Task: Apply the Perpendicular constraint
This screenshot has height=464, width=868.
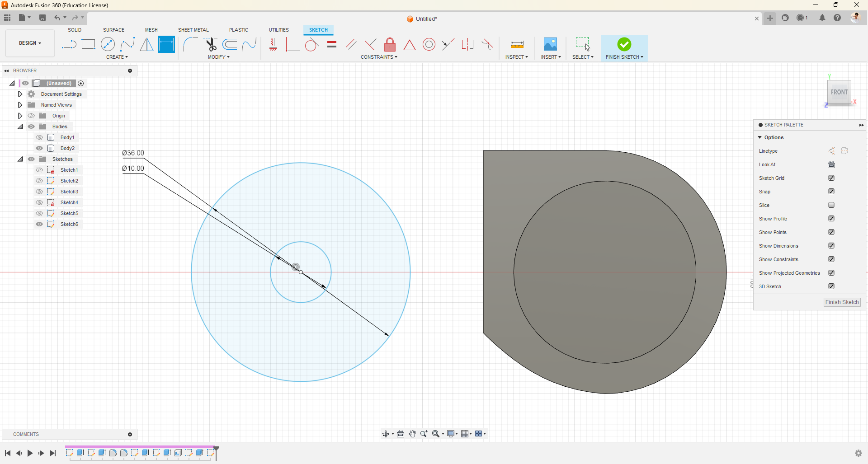Action: pos(370,44)
